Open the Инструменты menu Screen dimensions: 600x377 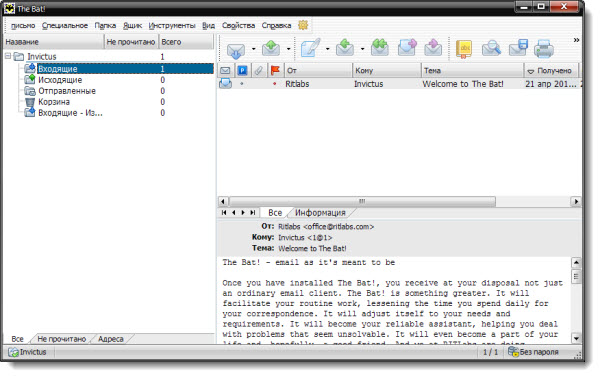point(172,25)
